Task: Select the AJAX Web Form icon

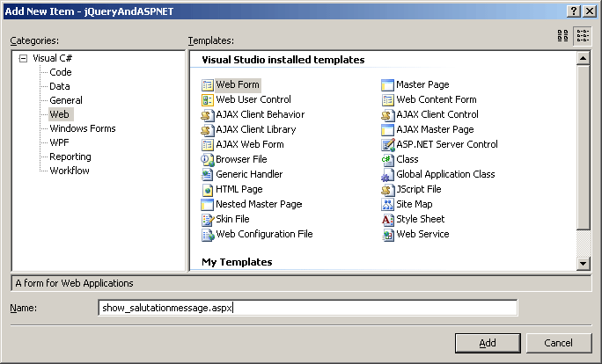Action: pos(208,145)
